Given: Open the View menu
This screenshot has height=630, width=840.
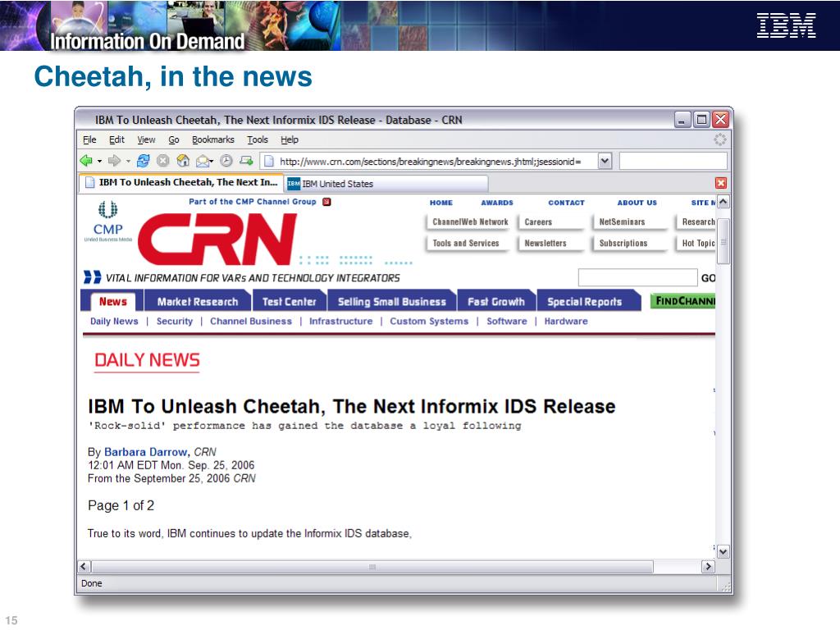Looking at the screenshot, I should tap(146, 139).
